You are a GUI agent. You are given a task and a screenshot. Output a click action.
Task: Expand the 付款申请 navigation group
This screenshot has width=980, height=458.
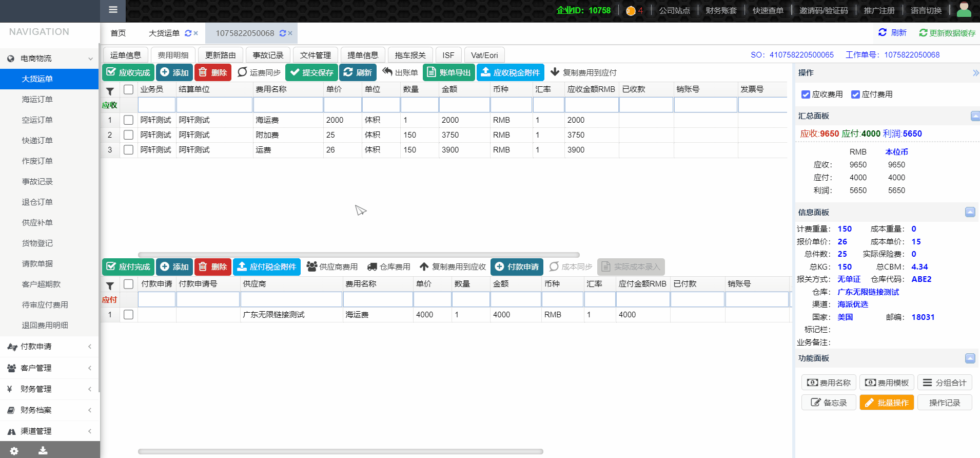49,347
